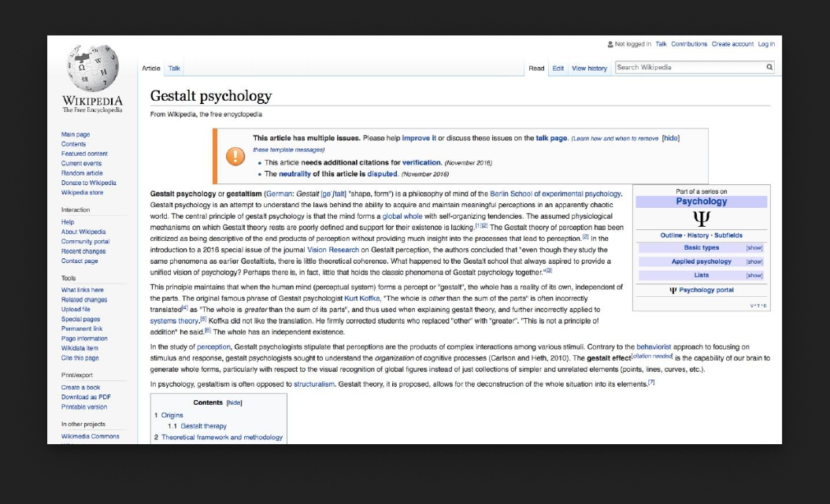Click the Psychology heading in infobox
Image resolution: width=830 pixels, height=504 pixels.
[702, 202]
